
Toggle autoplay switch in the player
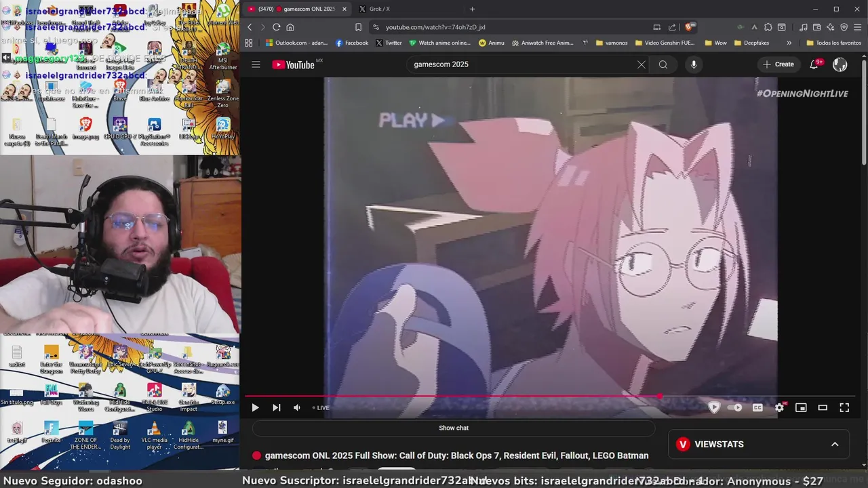734,407
